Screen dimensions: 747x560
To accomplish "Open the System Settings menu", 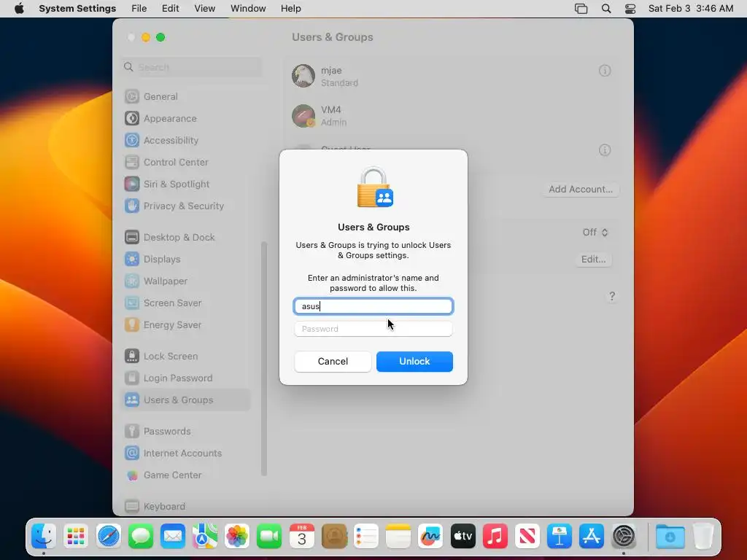I will (x=77, y=9).
